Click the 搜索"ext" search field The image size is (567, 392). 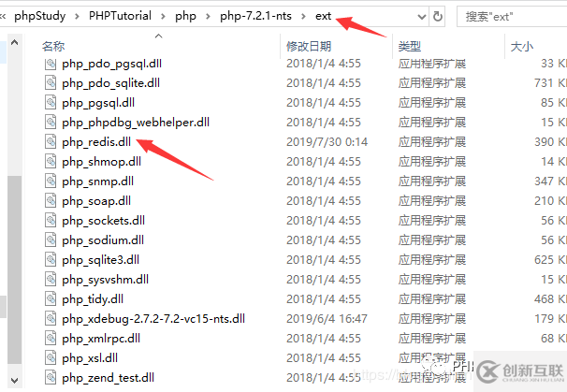click(x=512, y=17)
